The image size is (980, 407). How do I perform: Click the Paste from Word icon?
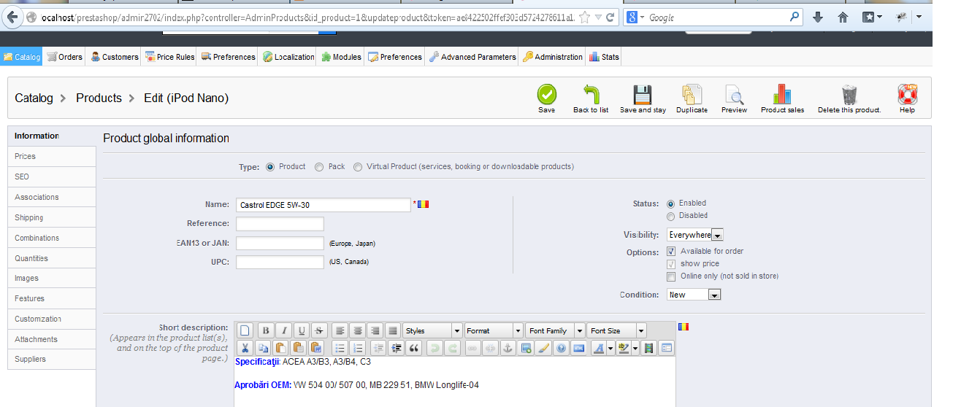coord(315,348)
